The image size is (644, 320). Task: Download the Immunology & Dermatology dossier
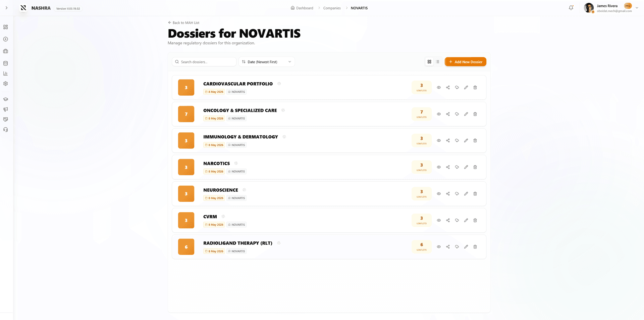click(457, 140)
